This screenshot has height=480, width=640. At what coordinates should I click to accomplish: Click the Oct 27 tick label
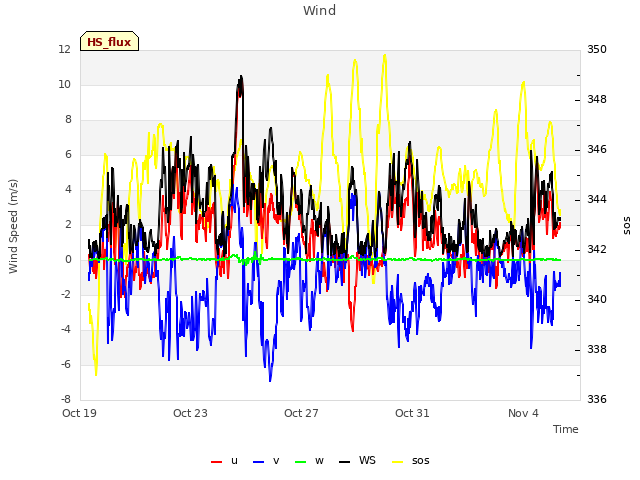click(x=301, y=413)
